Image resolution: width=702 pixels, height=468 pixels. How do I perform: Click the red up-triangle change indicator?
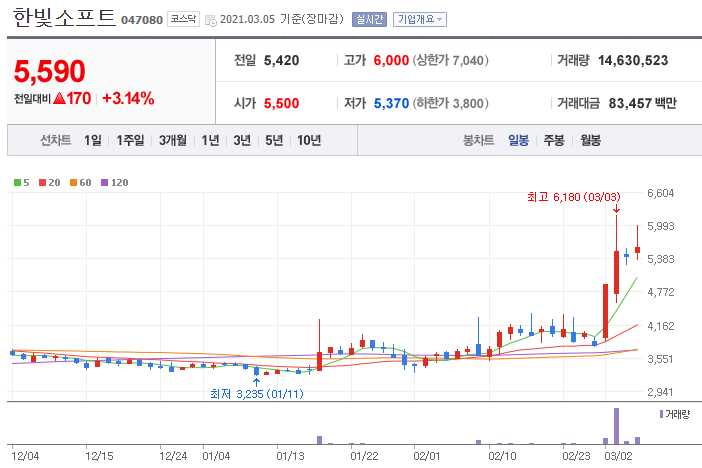(60, 99)
